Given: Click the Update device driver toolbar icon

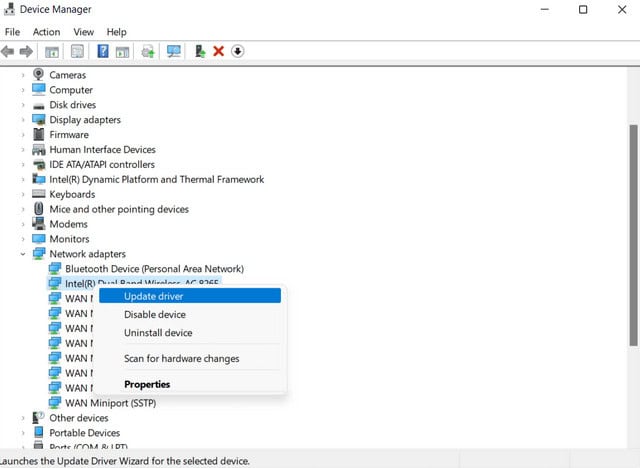Looking at the screenshot, I should 200,51.
